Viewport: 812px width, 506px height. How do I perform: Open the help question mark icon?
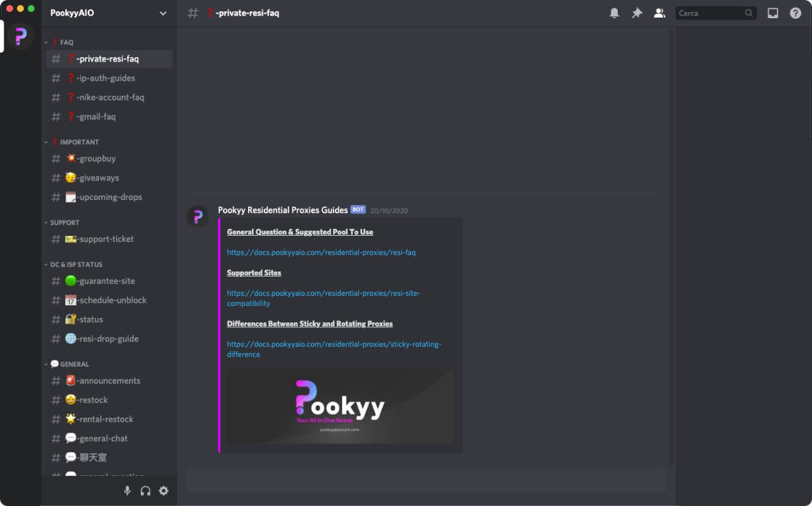click(x=795, y=13)
